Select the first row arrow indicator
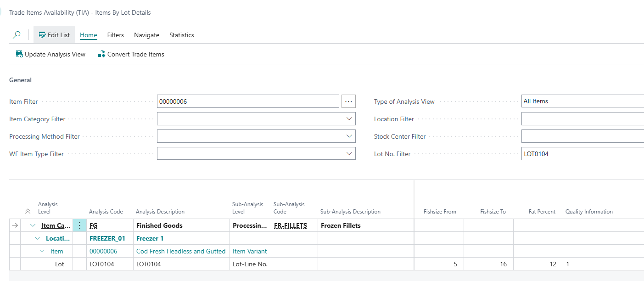This screenshot has width=644, height=281. click(15, 225)
